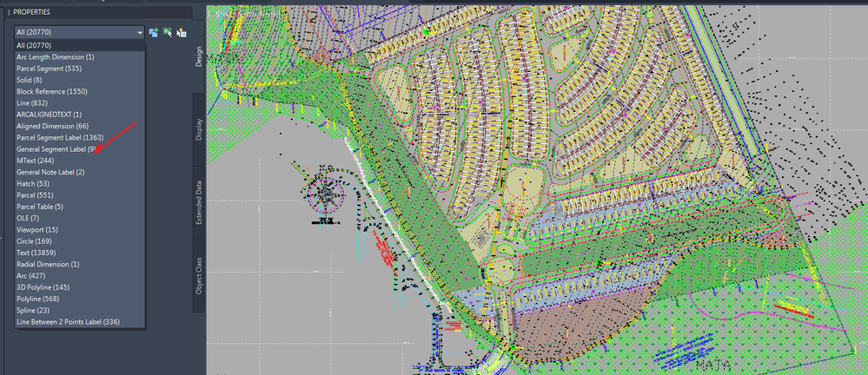Image resolution: width=868 pixels, height=375 pixels.
Task: Switch to the Design vertical tab
Action: tap(199, 56)
